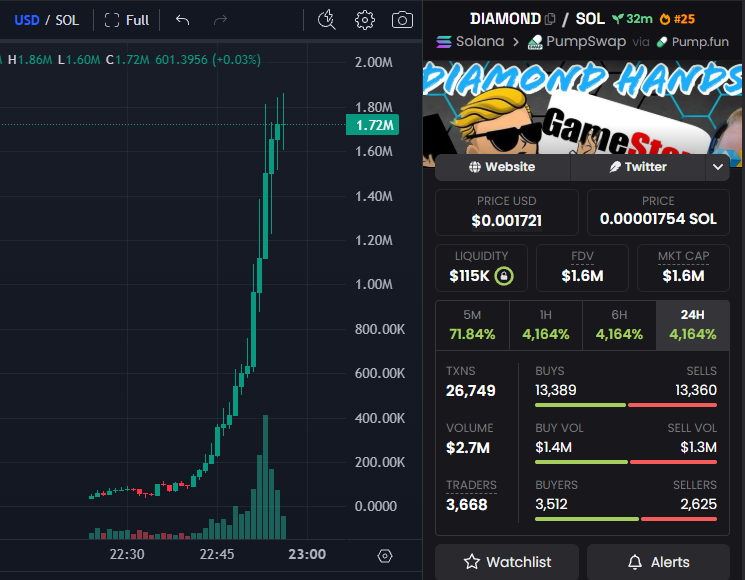The width and height of the screenshot is (745, 580).
Task: Click the Alerts bell icon
Action: pyautogui.click(x=635, y=562)
